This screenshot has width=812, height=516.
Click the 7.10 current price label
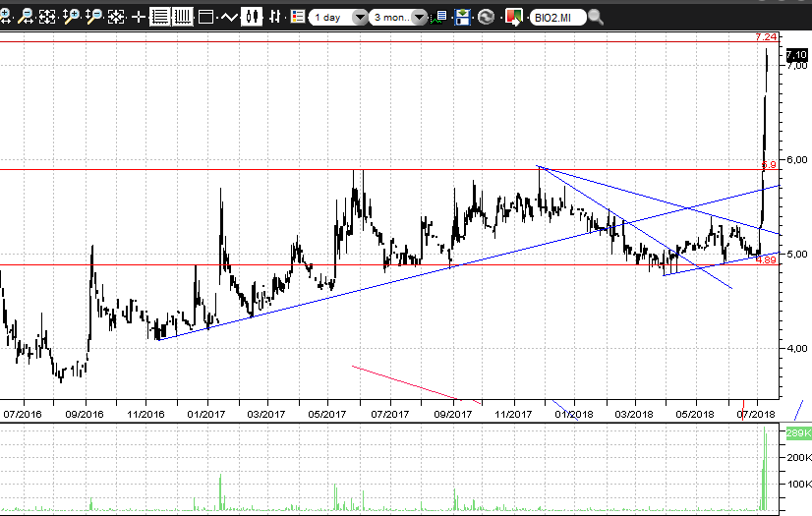coord(796,54)
